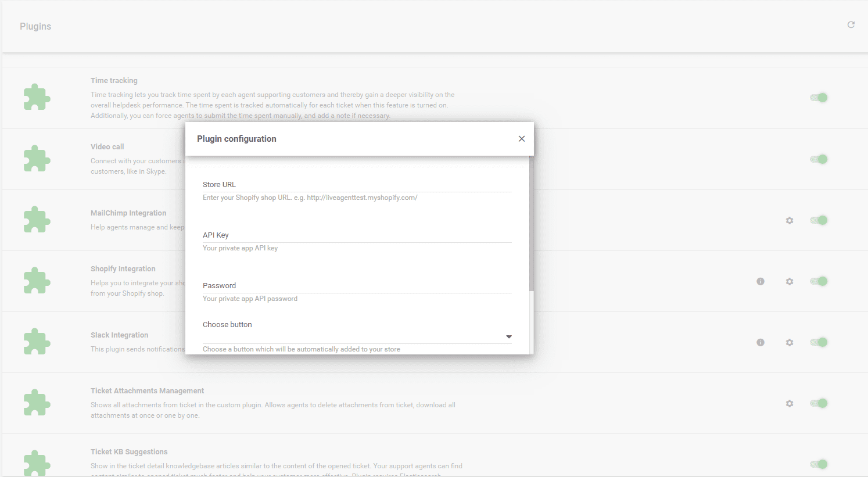Open the Choose button dropdown
868x477 pixels.
508,336
